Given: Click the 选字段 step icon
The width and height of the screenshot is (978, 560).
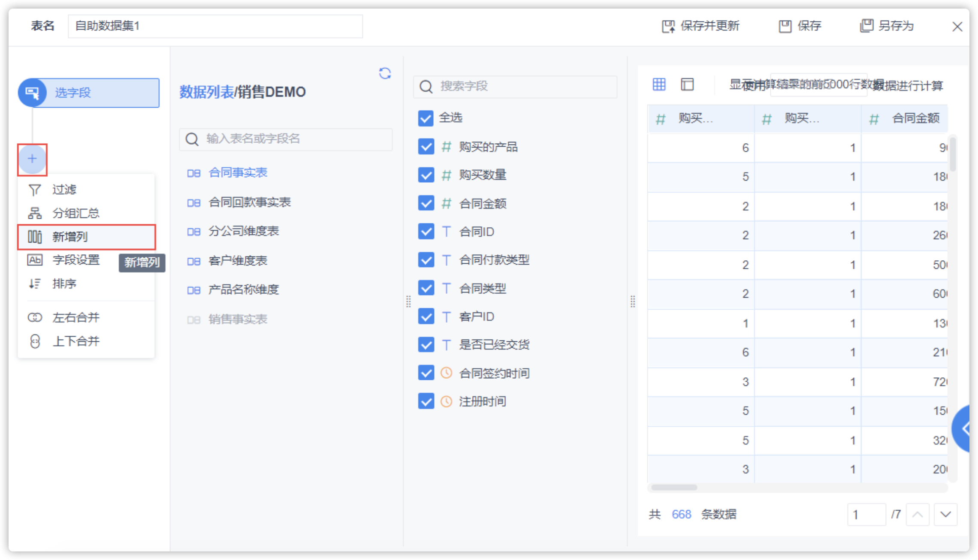Looking at the screenshot, I should coord(32,93).
